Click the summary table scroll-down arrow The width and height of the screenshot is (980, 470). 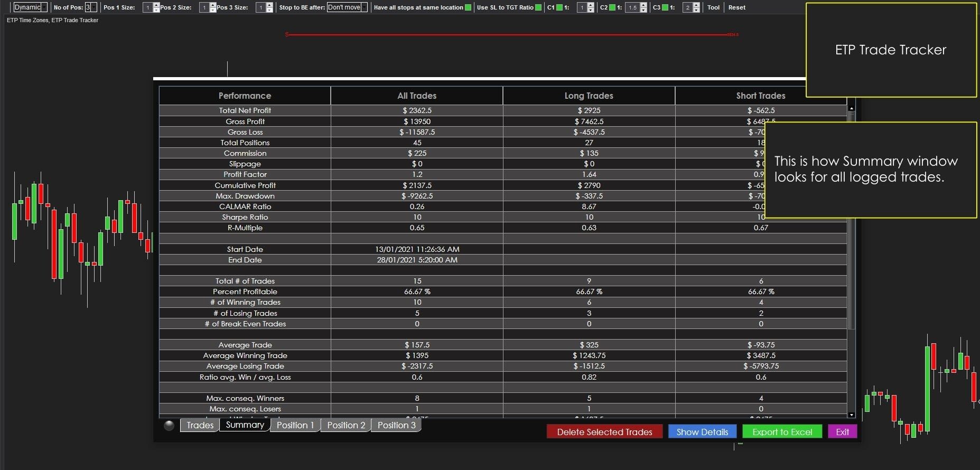point(851,415)
